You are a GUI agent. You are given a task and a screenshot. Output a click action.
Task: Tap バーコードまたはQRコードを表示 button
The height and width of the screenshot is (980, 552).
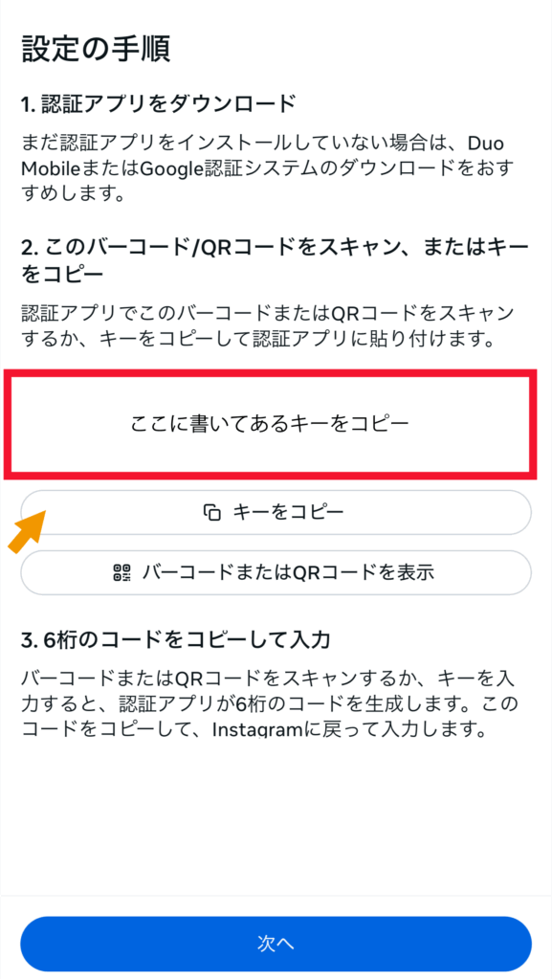pyautogui.click(x=276, y=572)
